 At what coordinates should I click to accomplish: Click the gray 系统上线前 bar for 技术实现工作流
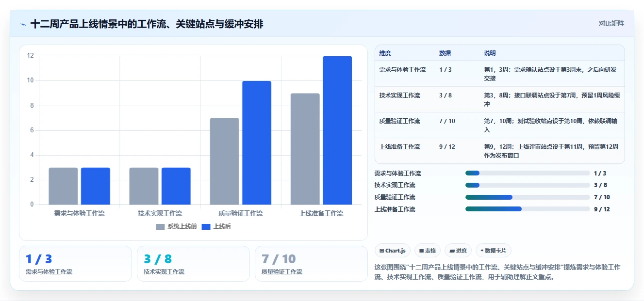pos(144,186)
